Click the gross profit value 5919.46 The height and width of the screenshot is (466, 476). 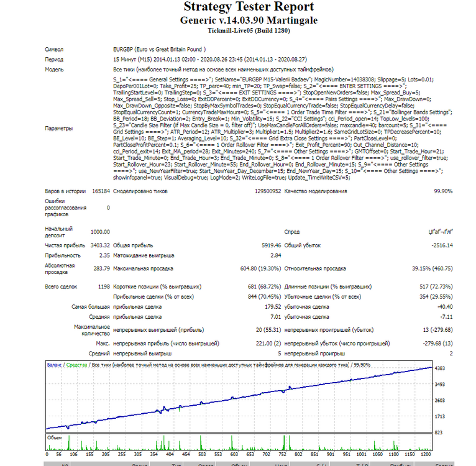coord(272,245)
